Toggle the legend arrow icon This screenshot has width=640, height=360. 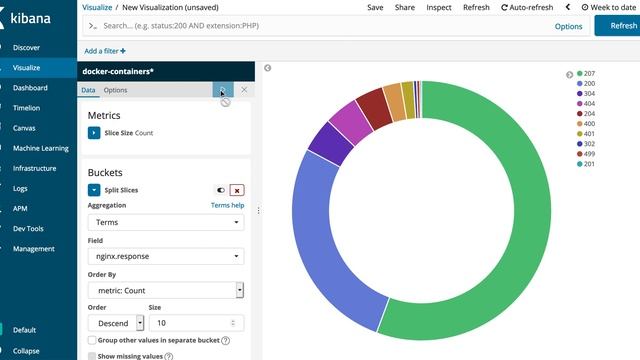569,75
